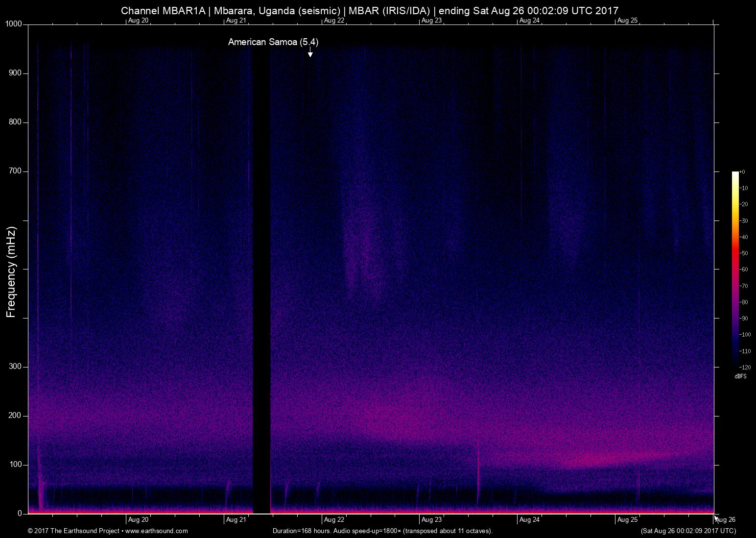756x538 pixels.
Task: Click the Frequency (mHz) axis label
Action: (x=11, y=271)
